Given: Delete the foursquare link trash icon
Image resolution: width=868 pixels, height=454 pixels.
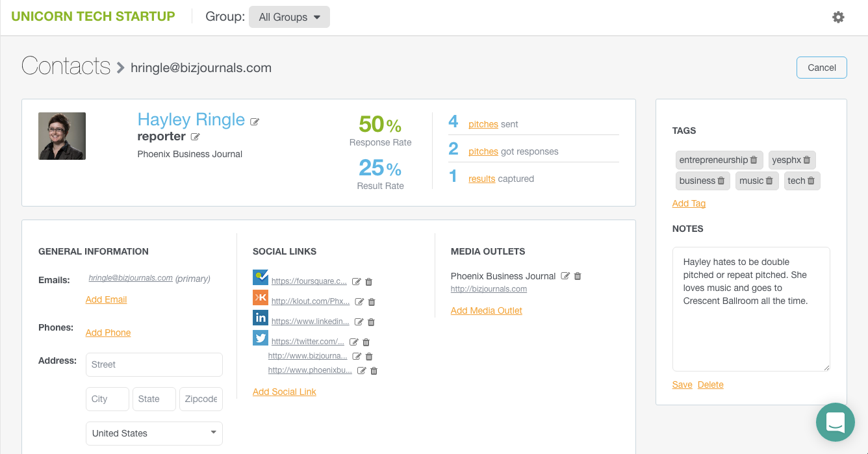Looking at the screenshot, I should click(x=369, y=282).
